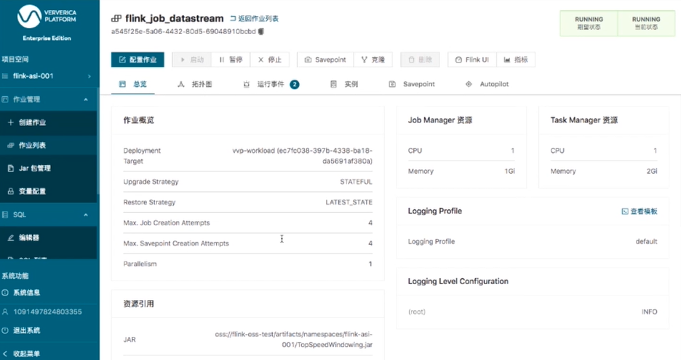Click the 总览 tab icon
682x360 pixels.
(122, 84)
